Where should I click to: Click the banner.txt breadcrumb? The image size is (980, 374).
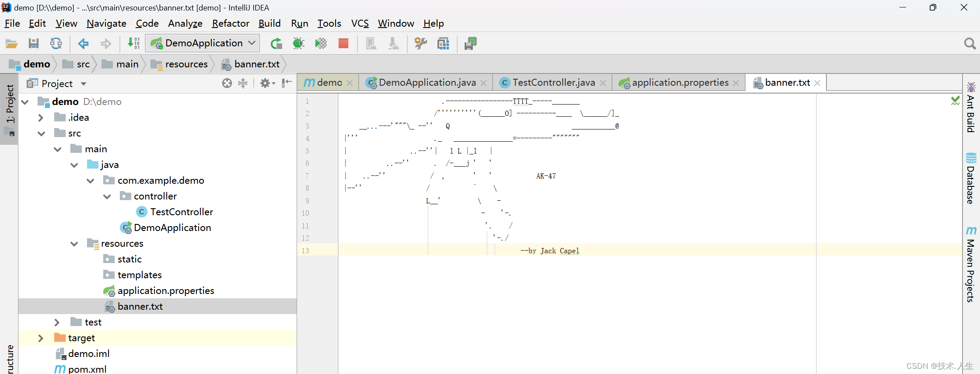click(251, 64)
